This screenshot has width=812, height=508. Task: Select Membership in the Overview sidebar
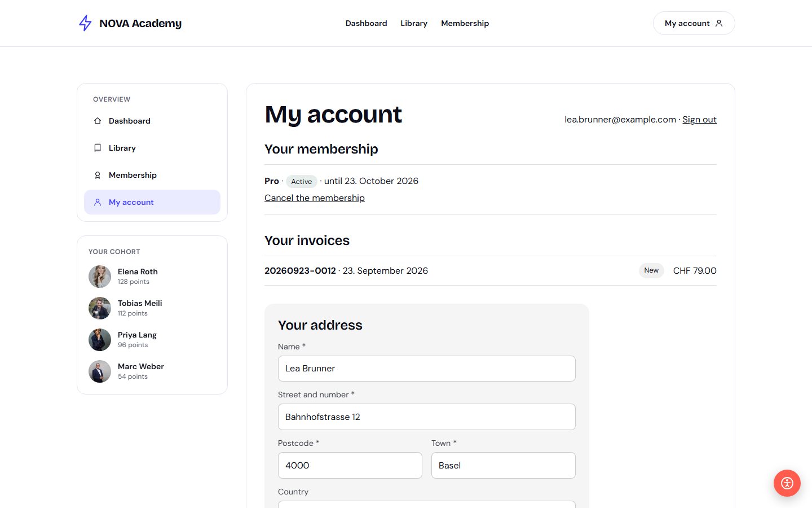pos(152,175)
